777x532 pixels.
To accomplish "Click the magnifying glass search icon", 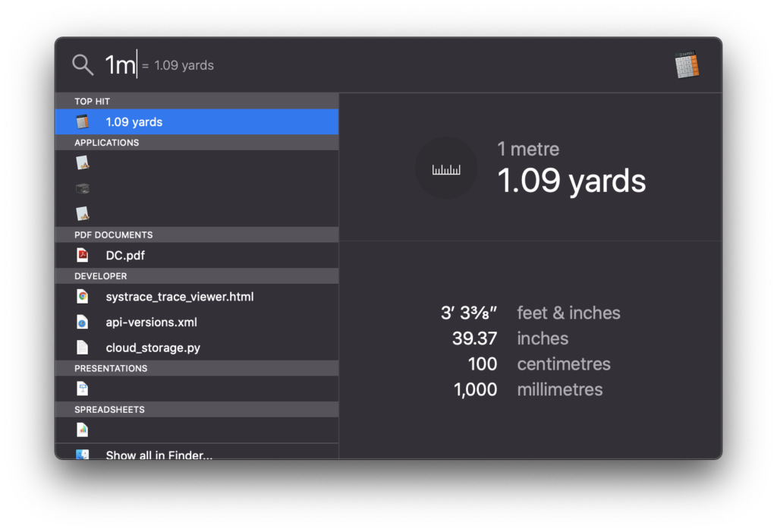I will (x=83, y=65).
